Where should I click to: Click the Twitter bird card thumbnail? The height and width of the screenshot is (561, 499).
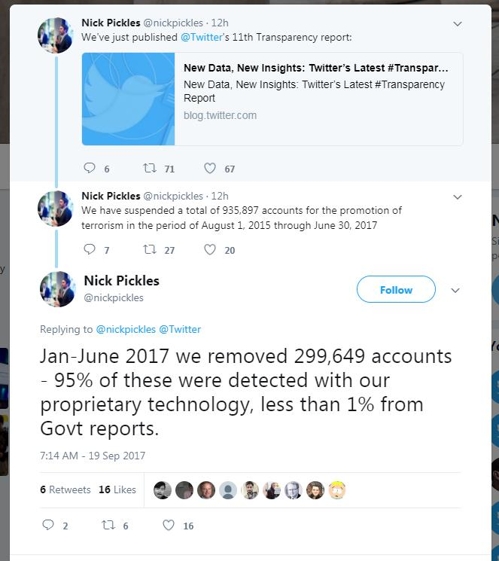click(x=128, y=99)
